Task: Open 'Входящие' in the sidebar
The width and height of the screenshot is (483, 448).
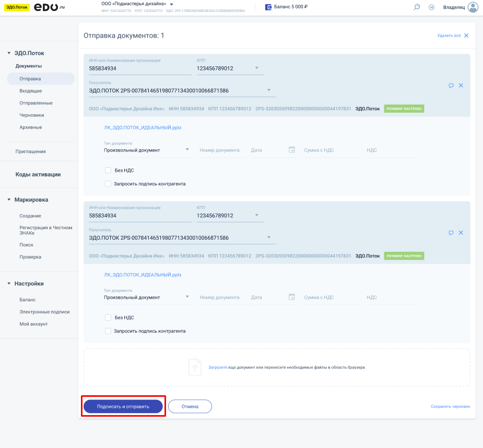Action: pos(31,91)
